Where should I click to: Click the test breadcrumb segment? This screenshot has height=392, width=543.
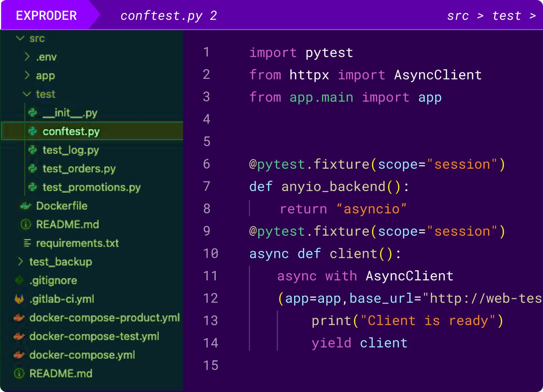click(x=506, y=16)
